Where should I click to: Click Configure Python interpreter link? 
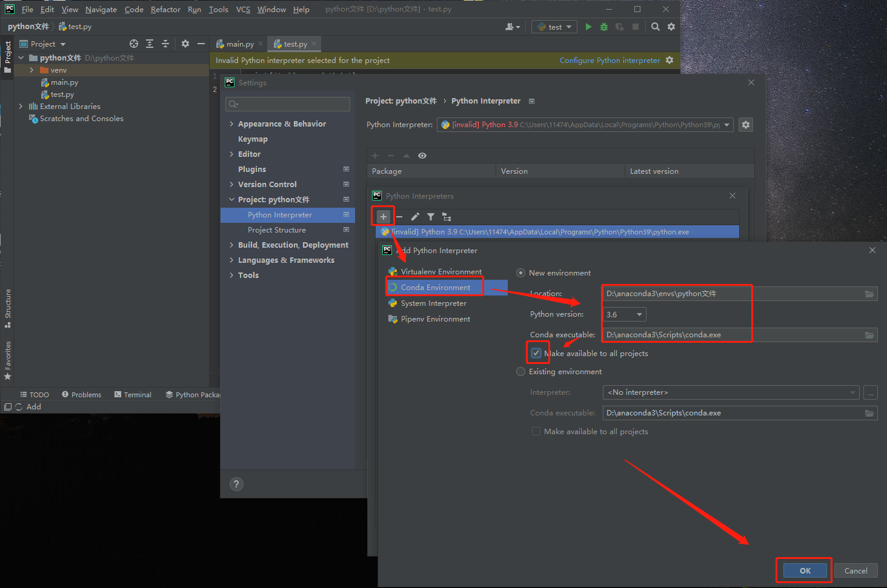pyautogui.click(x=610, y=60)
